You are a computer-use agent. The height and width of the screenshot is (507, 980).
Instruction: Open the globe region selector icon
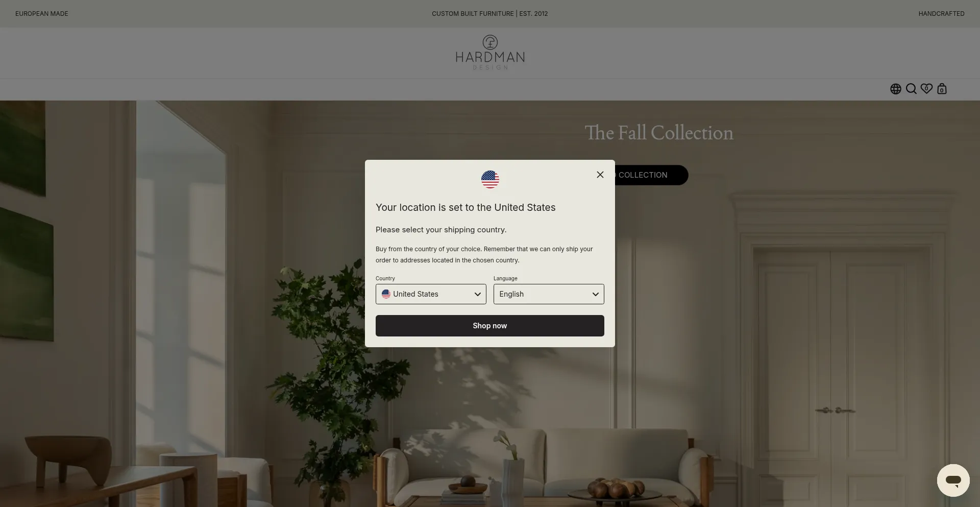(896, 89)
